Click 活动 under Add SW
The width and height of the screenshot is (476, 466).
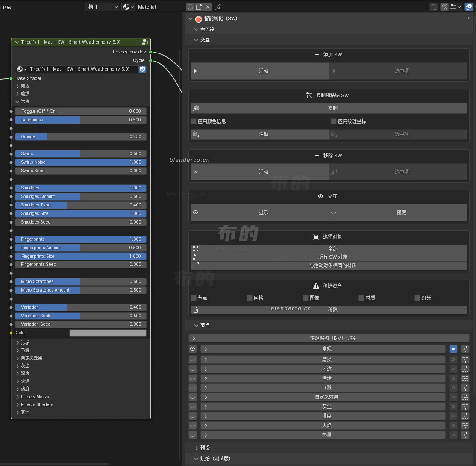[259, 71]
